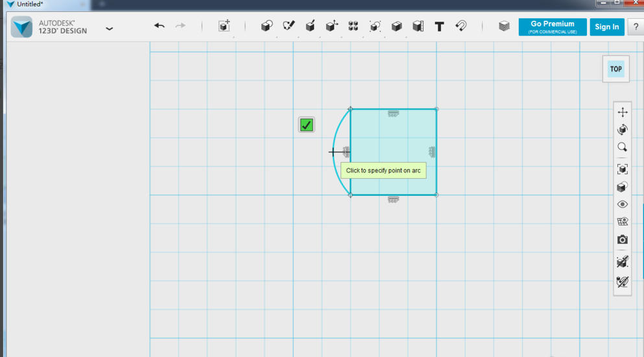Toggle the grid visibility icon
The width and height of the screenshot is (644, 357).
(x=622, y=222)
